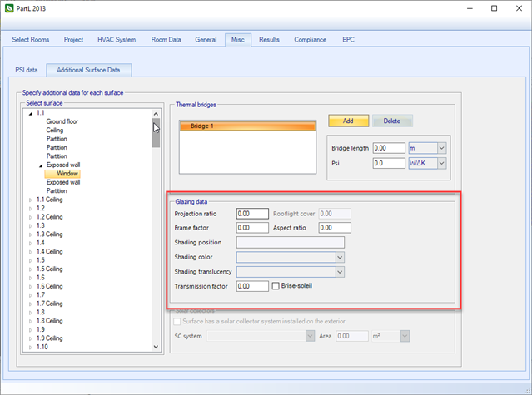
Task: Click the Shading position field
Action: pos(291,243)
